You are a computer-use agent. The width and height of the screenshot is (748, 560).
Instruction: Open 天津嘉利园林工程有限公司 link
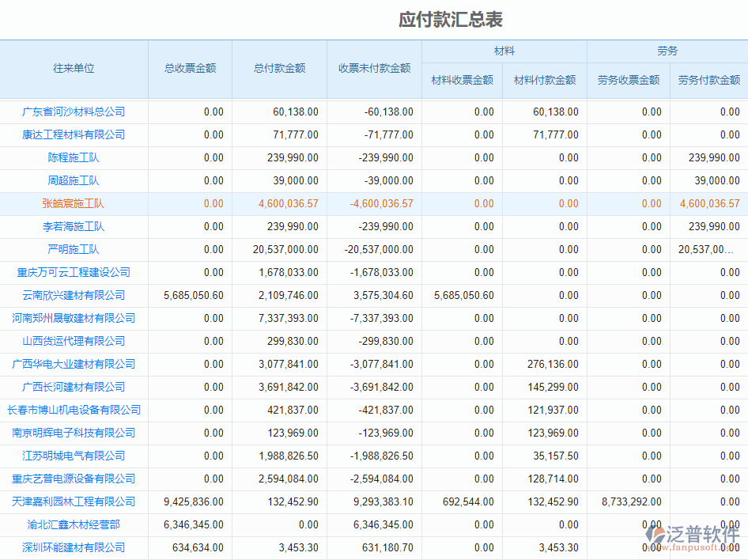[74, 501]
